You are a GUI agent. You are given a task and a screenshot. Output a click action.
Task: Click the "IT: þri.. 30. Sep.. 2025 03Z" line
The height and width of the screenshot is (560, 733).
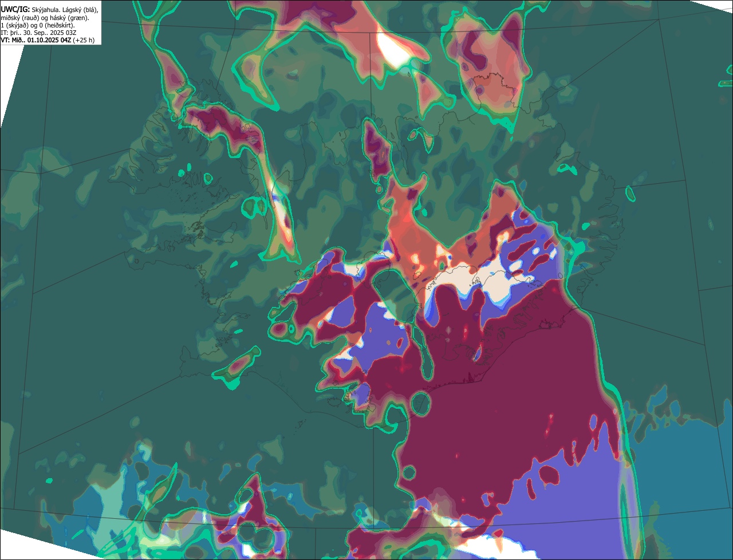pos(38,33)
